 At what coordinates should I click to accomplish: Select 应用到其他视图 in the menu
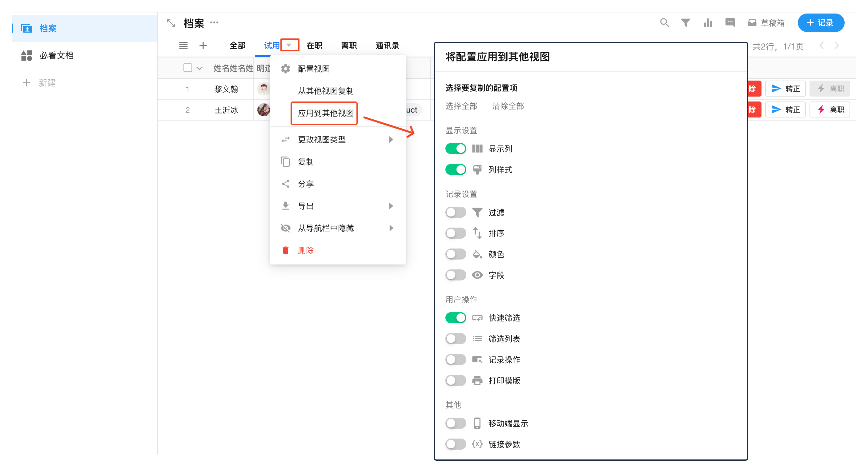click(x=326, y=113)
